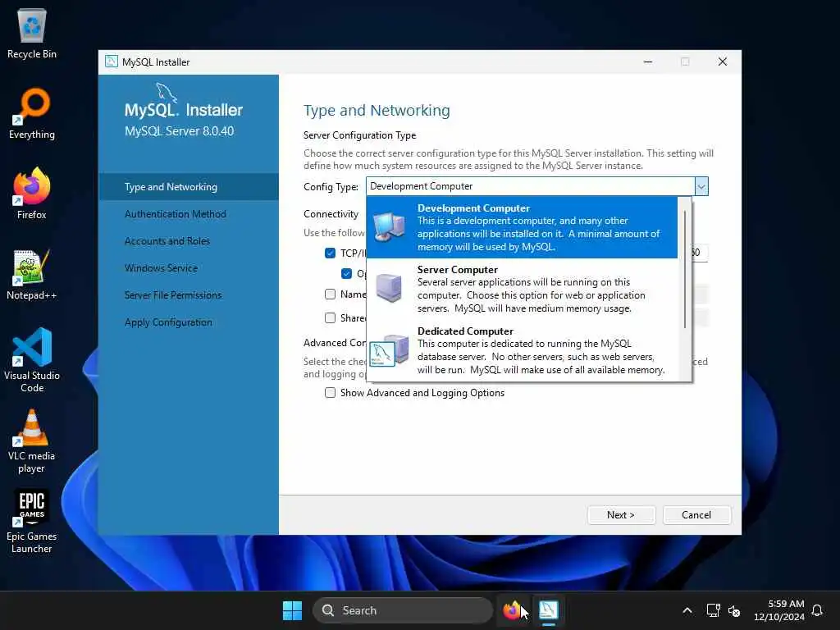The height and width of the screenshot is (630, 840).
Task: Open Visual Studio Code desktop shortcut
Action: coord(32,360)
